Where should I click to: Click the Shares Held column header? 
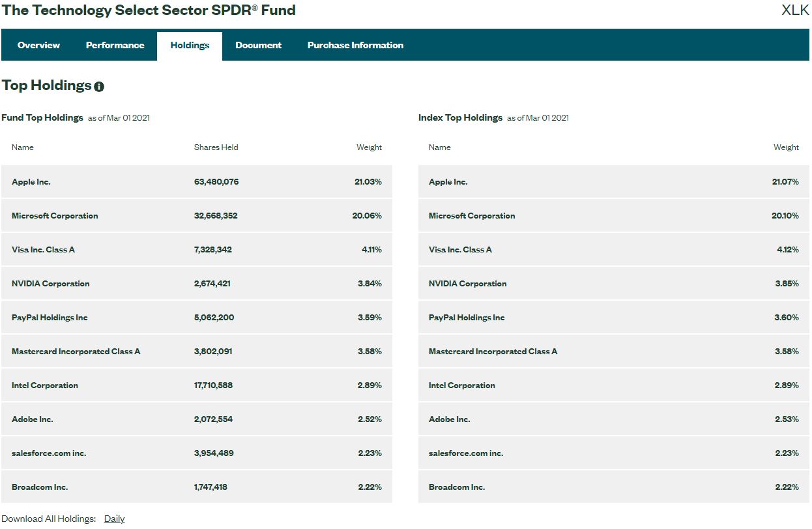tap(216, 147)
